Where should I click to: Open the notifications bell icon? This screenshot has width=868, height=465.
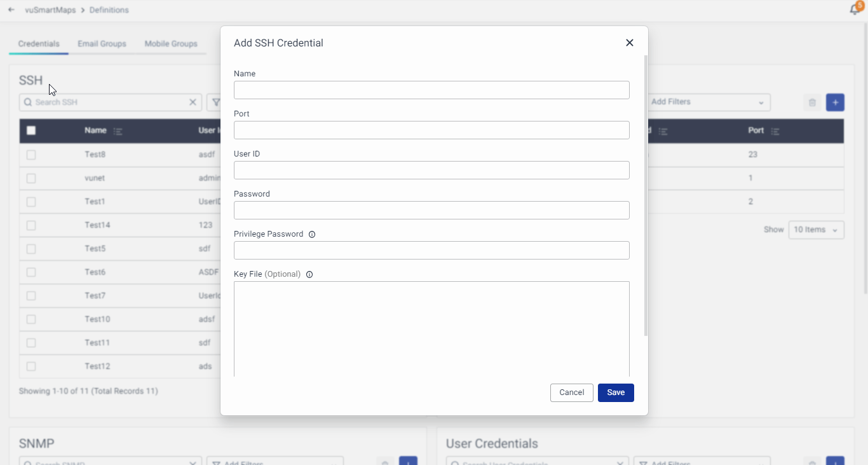point(855,10)
